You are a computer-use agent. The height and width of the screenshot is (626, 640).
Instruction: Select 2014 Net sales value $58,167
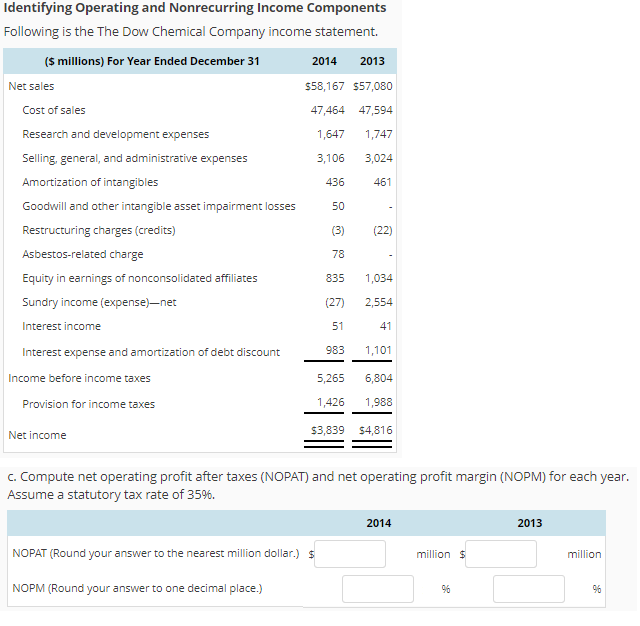click(325, 86)
